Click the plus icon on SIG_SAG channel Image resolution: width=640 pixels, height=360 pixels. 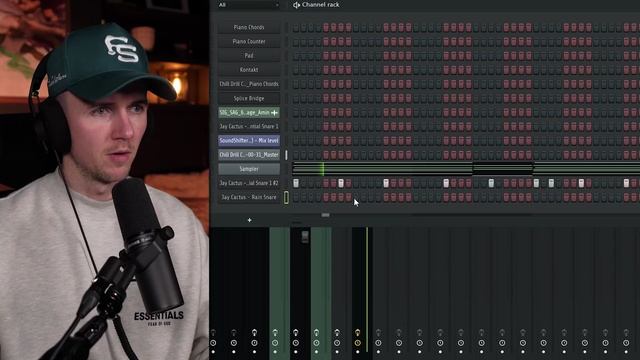(x=274, y=113)
